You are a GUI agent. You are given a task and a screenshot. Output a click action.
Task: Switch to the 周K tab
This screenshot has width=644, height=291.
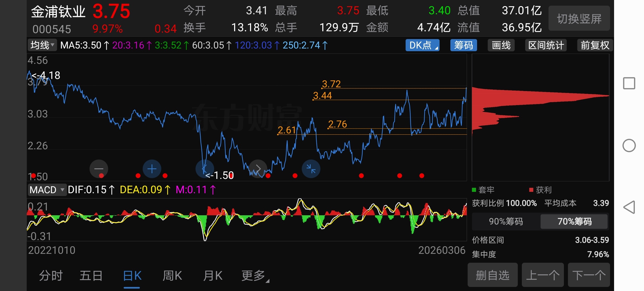pos(172,276)
